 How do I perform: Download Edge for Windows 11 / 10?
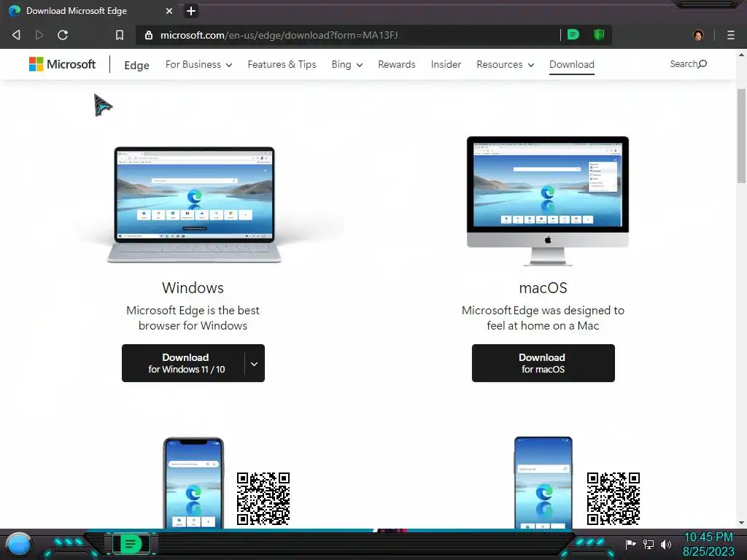click(183, 363)
